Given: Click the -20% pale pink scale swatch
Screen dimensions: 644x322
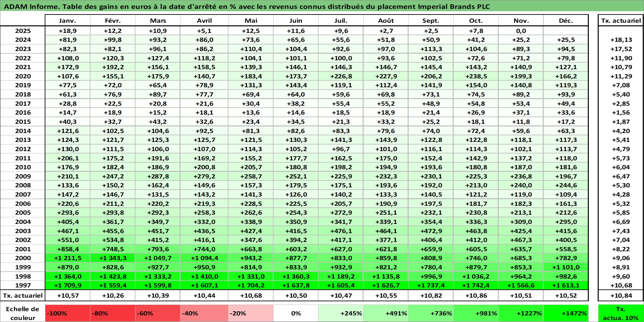Looking at the screenshot, I should tap(250, 313).
